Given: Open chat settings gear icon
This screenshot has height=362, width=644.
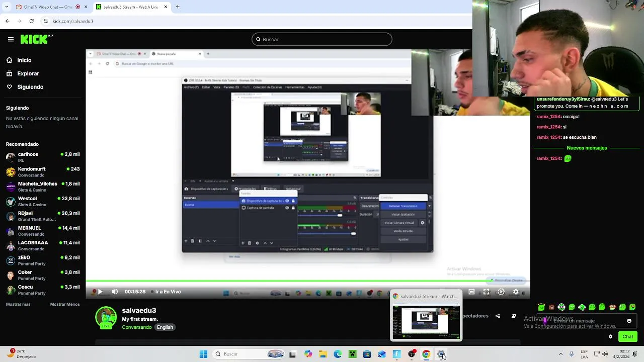Looking at the screenshot, I should click(x=610, y=336).
